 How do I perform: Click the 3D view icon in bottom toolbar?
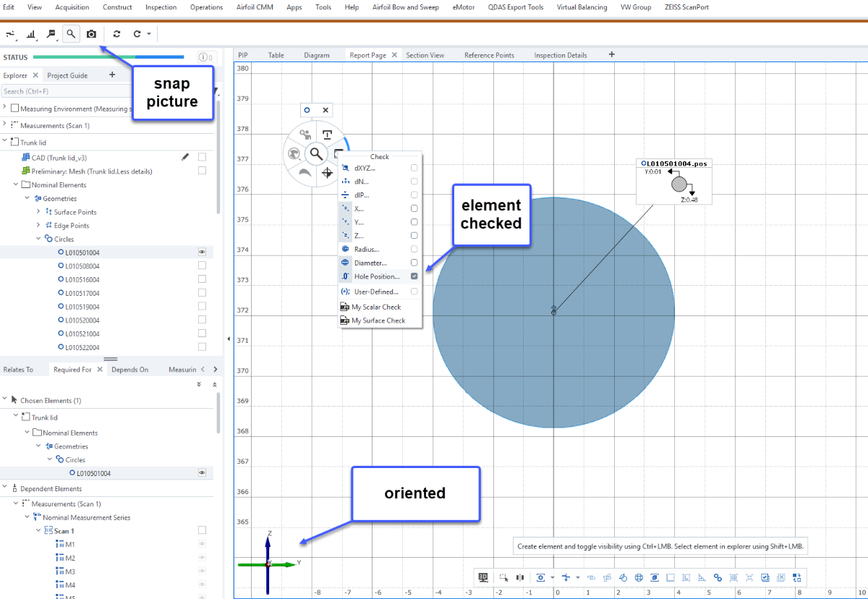[x=483, y=577]
